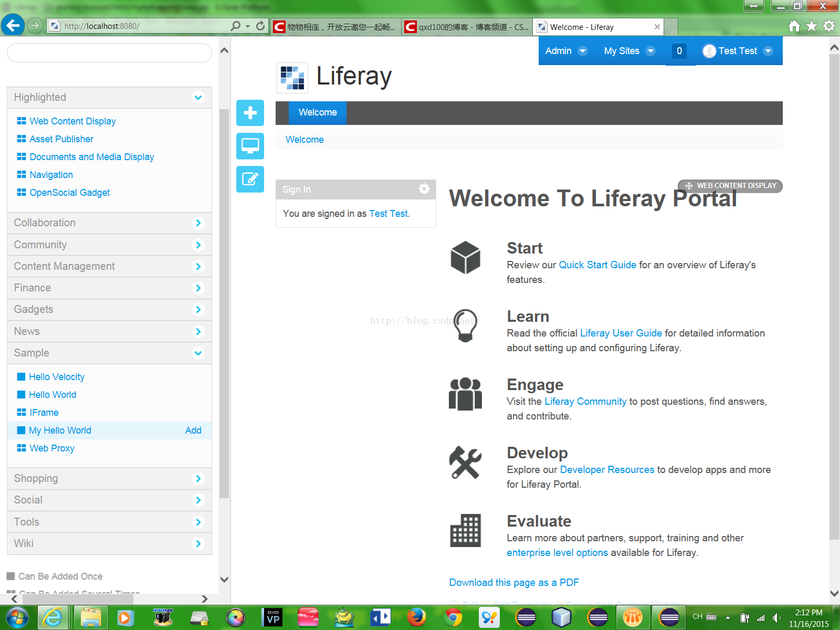Click the Web Proxy sample link
This screenshot has height=630, width=840.
point(52,448)
